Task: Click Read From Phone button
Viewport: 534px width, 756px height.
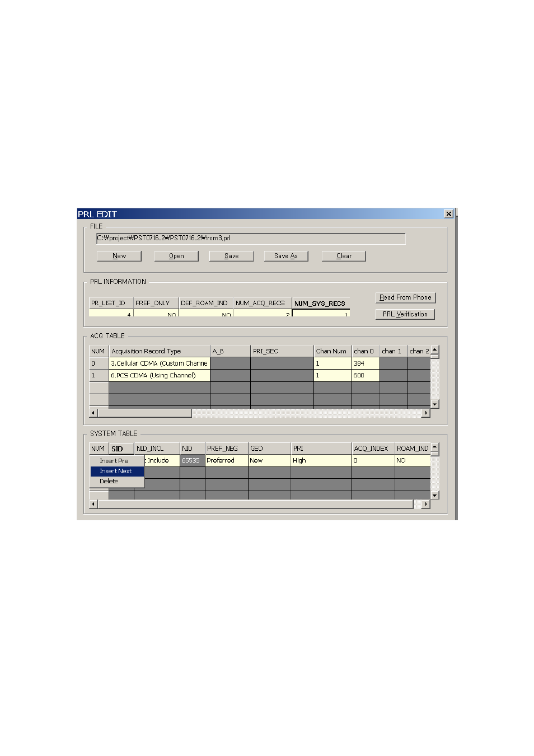Action: pos(405,297)
